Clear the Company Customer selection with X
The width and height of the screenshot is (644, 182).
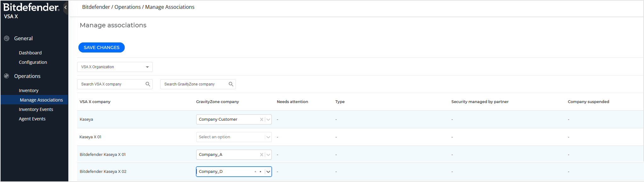coord(261,119)
